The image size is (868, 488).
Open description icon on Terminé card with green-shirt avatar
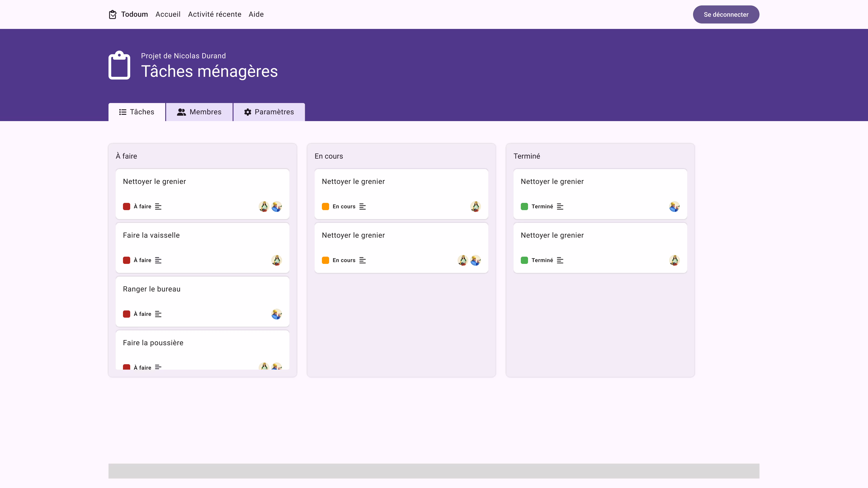click(560, 260)
